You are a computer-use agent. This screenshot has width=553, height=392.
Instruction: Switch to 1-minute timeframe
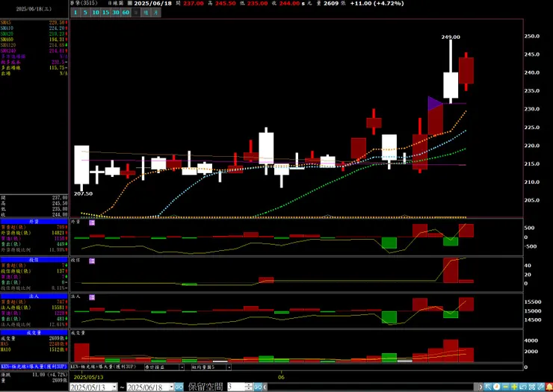(75, 13)
